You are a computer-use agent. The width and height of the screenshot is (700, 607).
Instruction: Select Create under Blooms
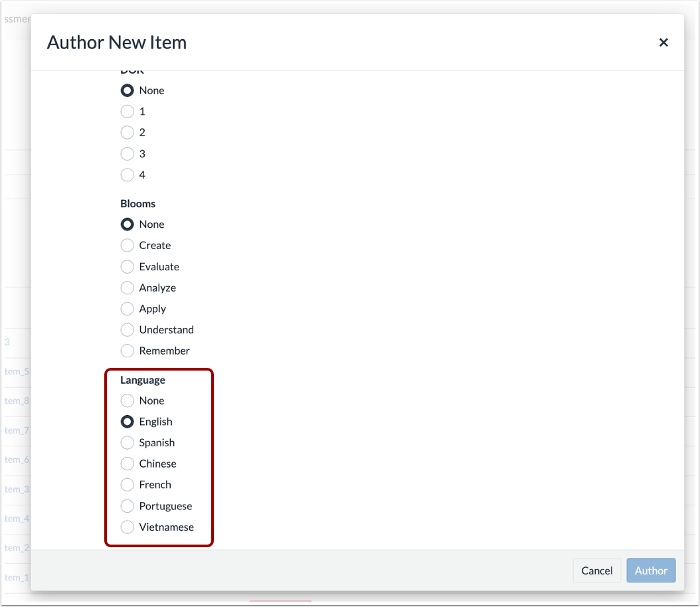pos(127,245)
